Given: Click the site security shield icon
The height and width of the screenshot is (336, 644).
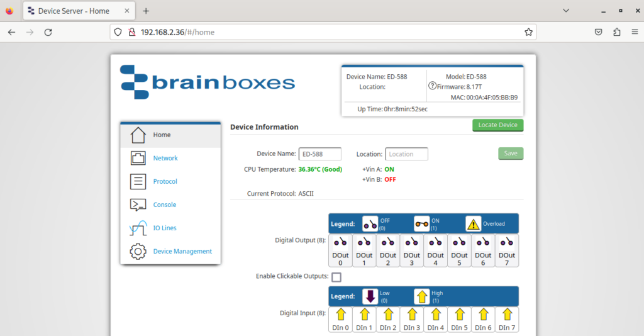Looking at the screenshot, I should click(x=118, y=32).
